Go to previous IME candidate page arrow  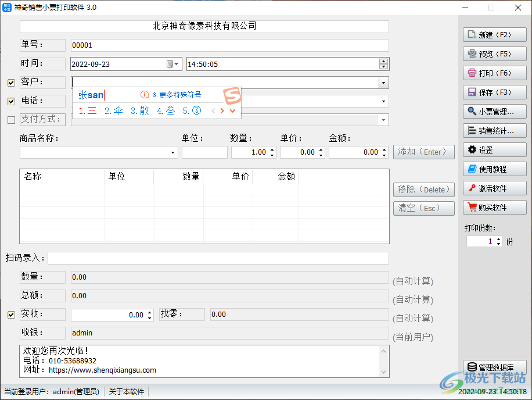pyautogui.click(x=213, y=110)
